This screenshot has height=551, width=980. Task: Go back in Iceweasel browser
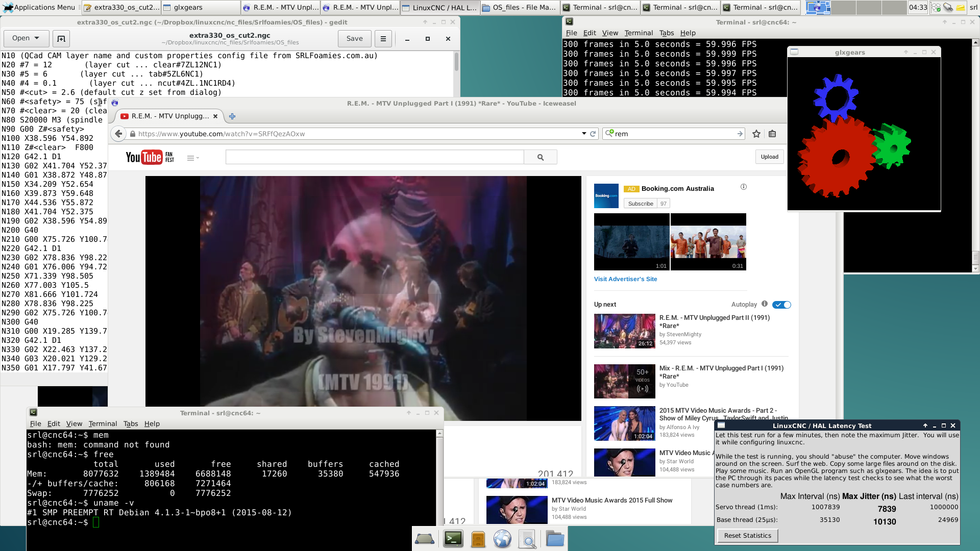(x=118, y=134)
